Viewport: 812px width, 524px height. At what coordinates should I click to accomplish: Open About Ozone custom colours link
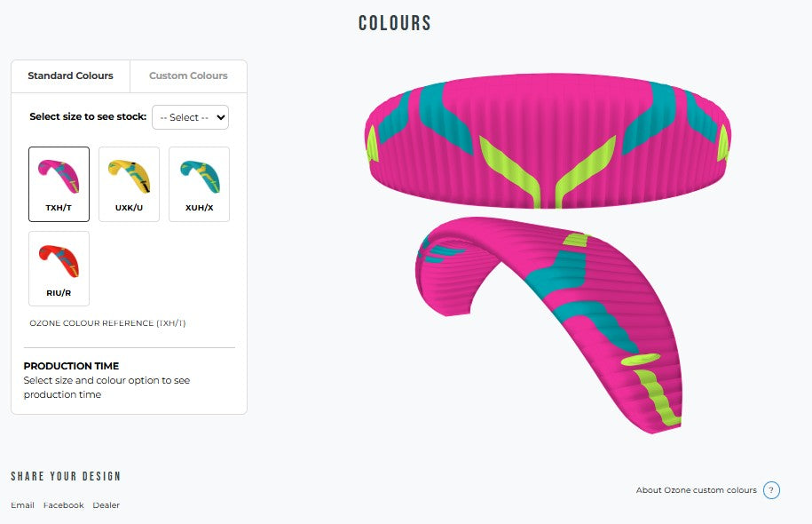click(x=696, y=490)
